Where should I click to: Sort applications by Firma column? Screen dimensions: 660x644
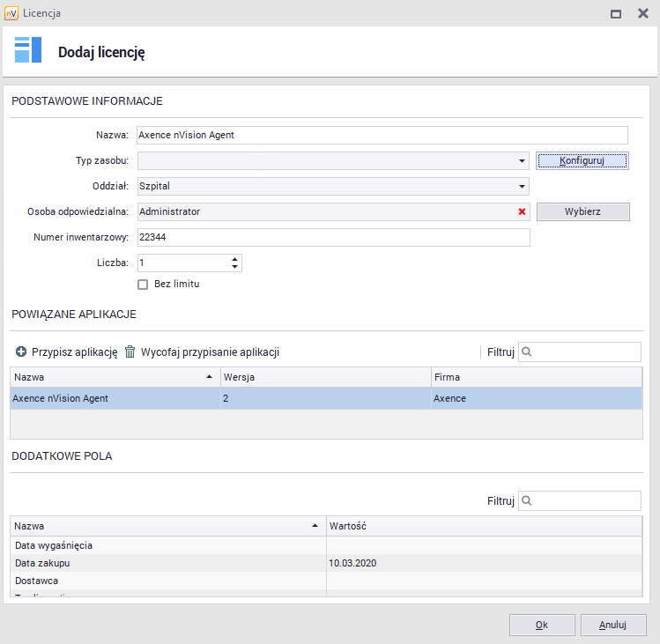click(535, 377)
